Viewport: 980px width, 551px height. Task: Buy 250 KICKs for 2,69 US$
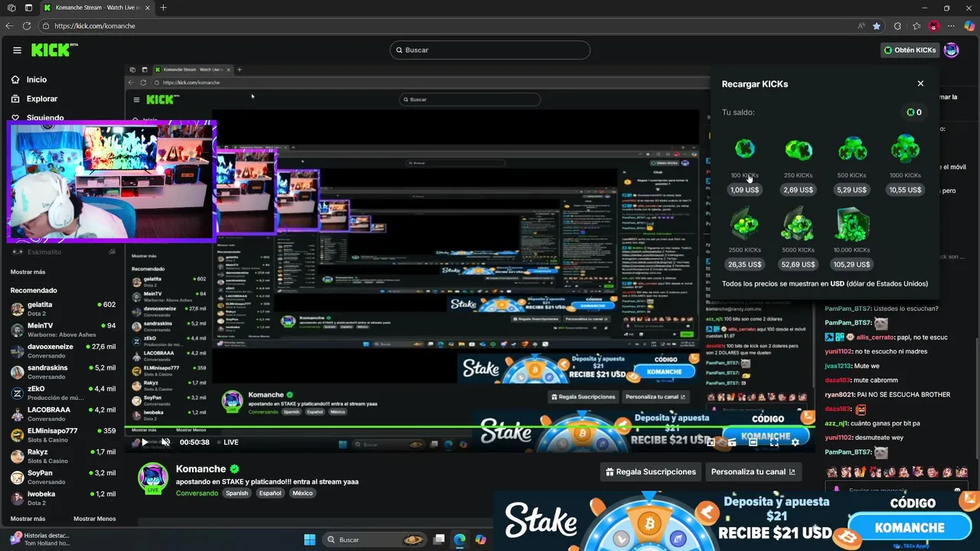tap(798, 190)
